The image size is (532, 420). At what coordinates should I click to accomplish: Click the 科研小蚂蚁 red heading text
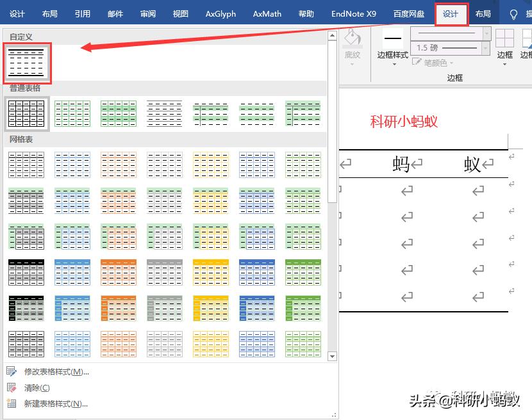coord(404,122)
